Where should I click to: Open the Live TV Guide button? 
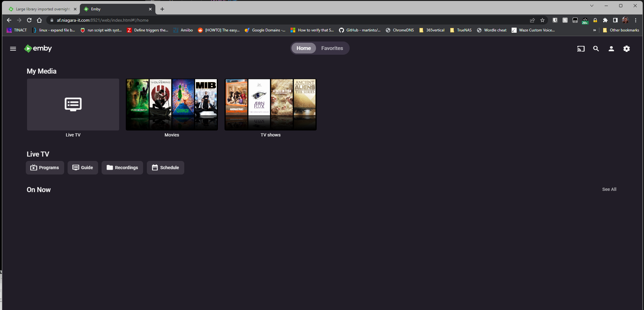(83, 168)
